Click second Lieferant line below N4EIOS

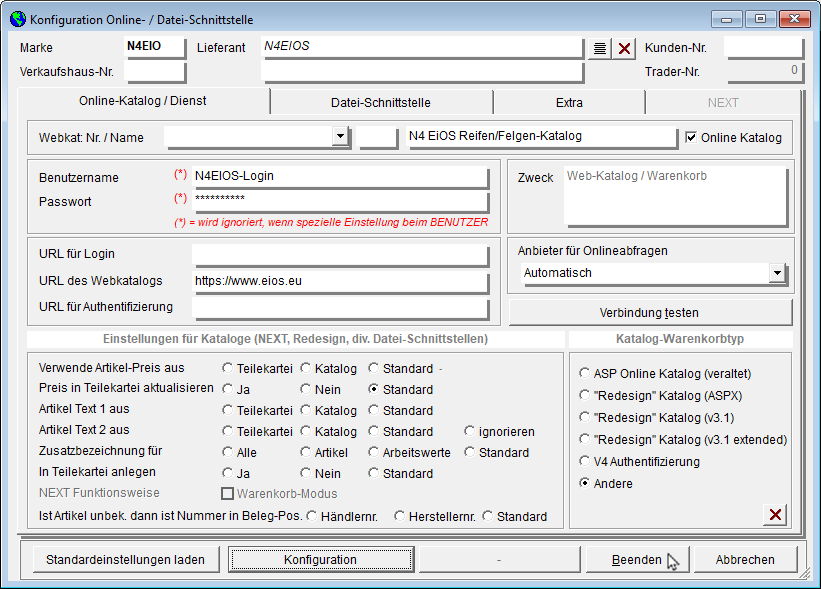coord(422,72)
